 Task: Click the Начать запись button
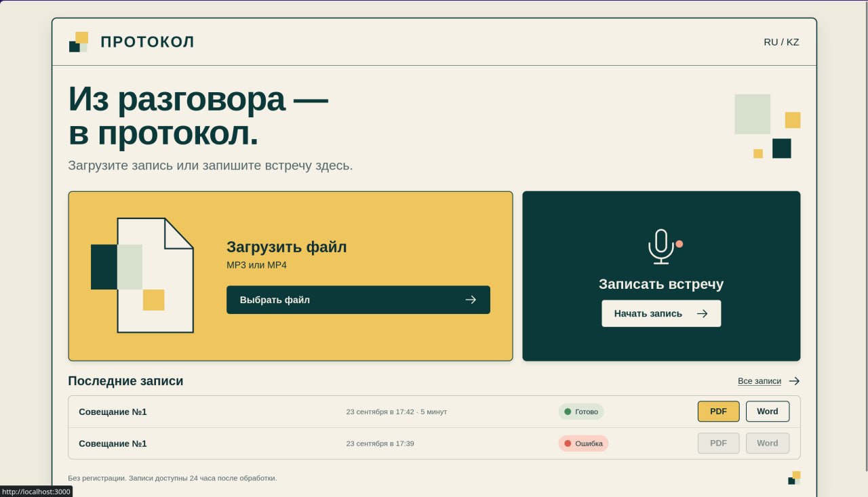coord(661,313)
